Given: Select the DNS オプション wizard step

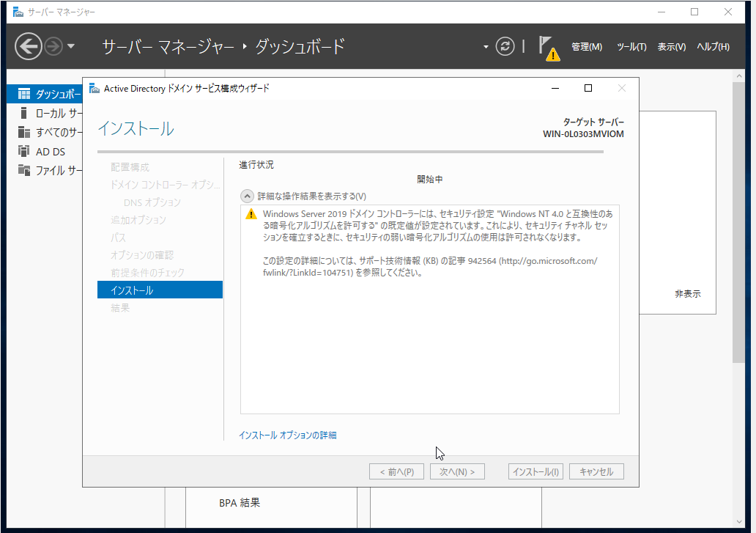Looking at the screenshot, I should [152, 202].
